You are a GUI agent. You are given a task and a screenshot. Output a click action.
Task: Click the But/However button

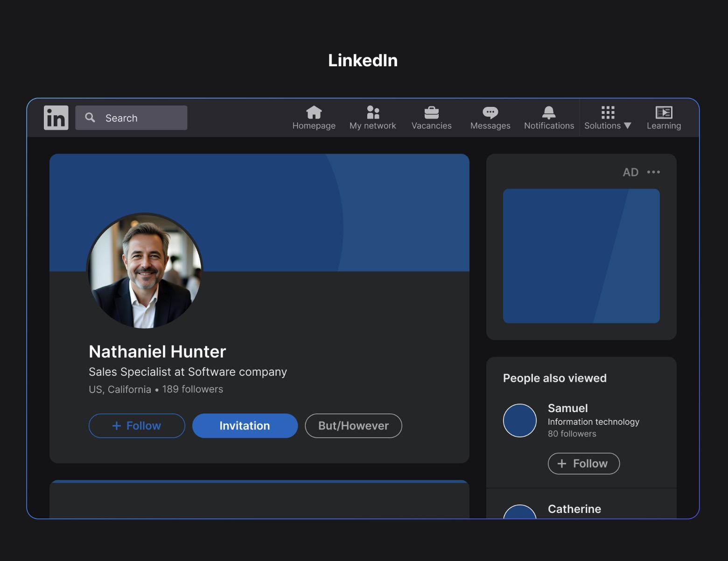(x=353, y=426)
